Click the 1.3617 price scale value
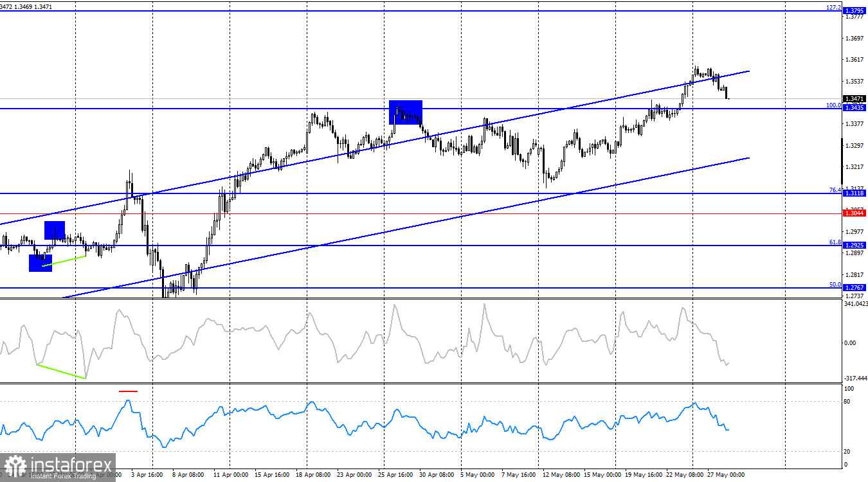868x482 pixels. coord(854,60)
